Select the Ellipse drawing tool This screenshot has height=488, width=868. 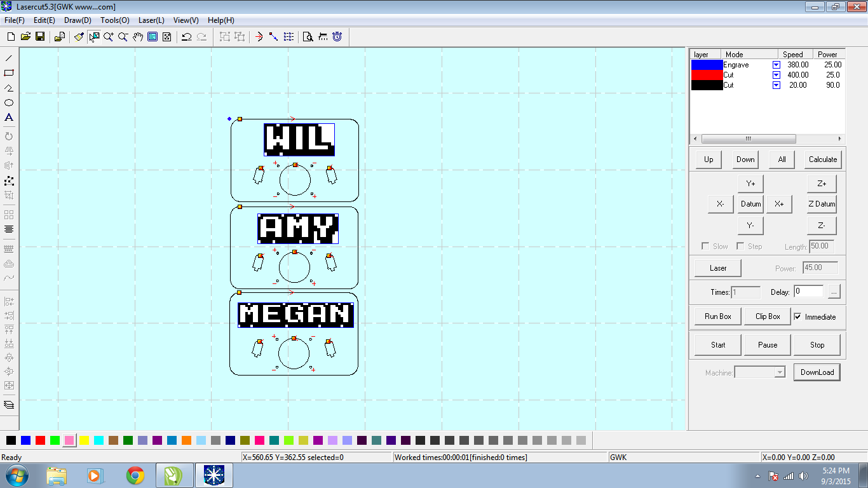pos(9,102)
